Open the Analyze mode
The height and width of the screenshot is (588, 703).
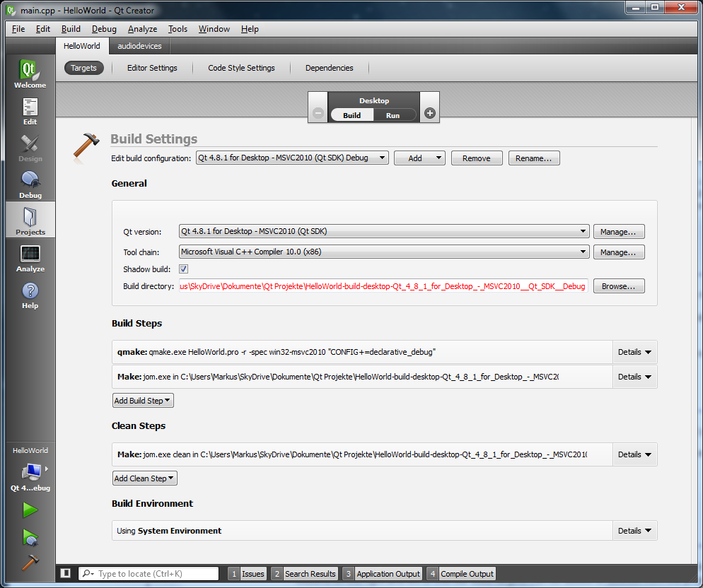pyautogui.click(x=30, y=258)
